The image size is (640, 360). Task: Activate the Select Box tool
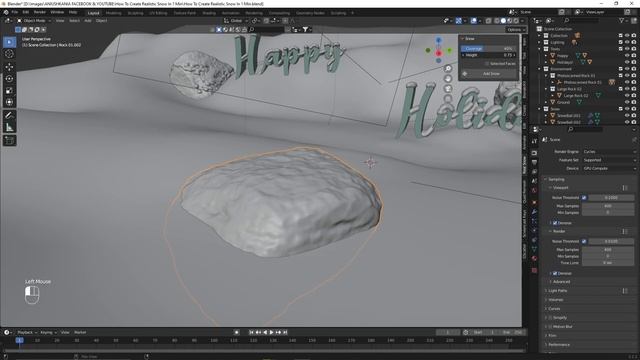(x=9, y=42)
